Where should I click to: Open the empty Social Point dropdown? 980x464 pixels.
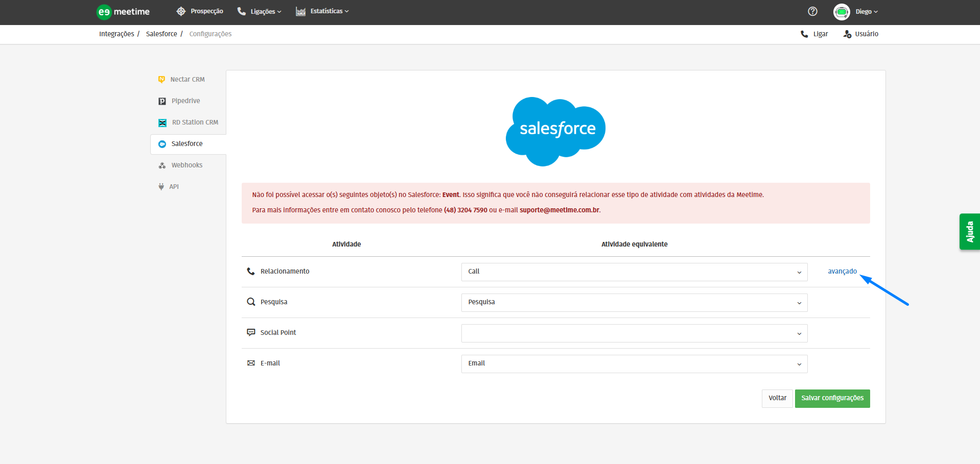click(x=634, y=333)
